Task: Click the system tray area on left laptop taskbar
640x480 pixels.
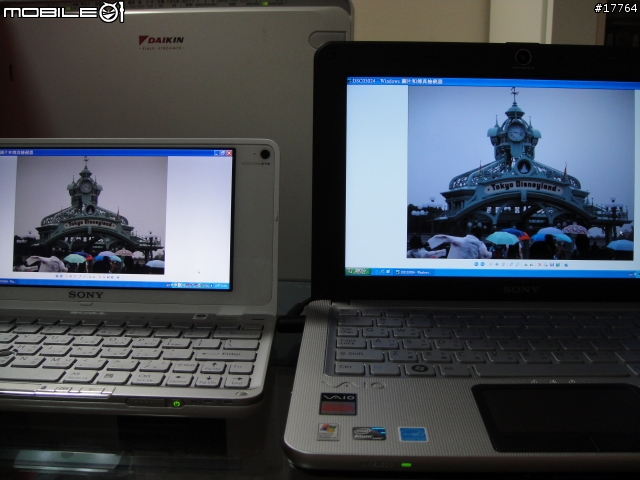Action: coord(198,285)
